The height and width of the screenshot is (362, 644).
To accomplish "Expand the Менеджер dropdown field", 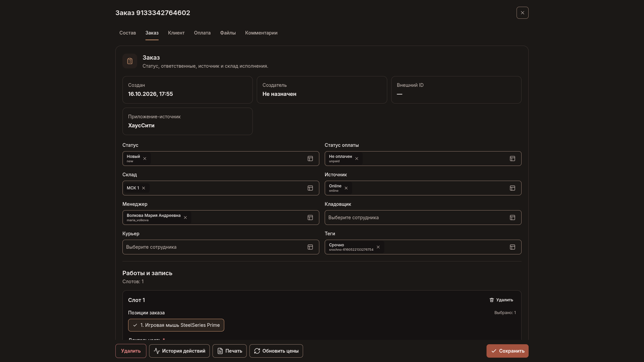I will pos(220,218).
